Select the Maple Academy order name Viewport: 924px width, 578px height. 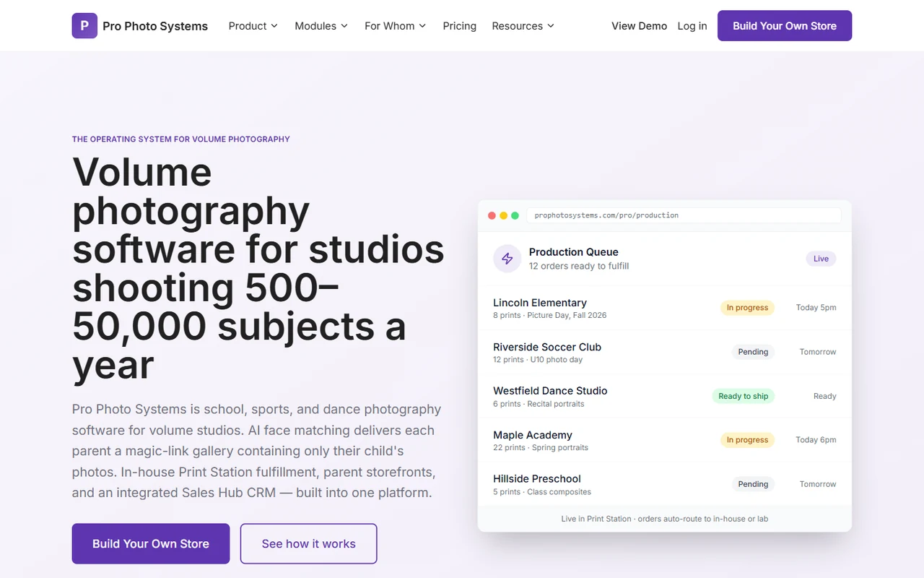point(533,435)
